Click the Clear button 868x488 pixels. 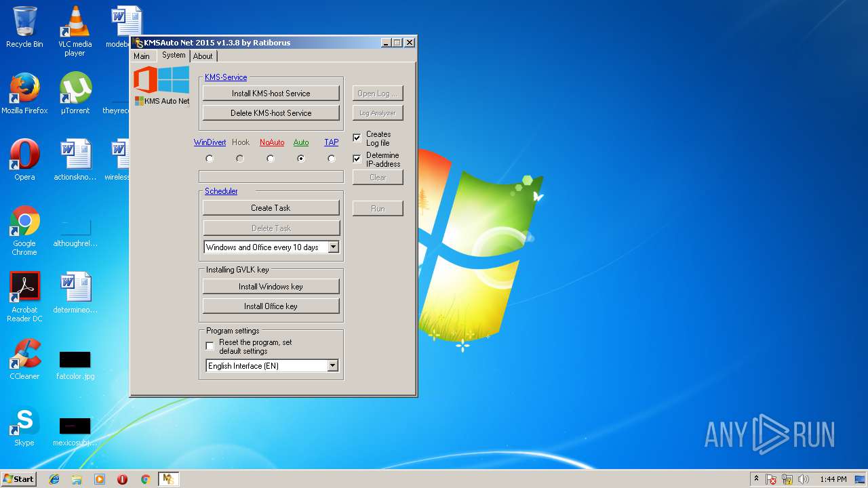click(378, 178)
